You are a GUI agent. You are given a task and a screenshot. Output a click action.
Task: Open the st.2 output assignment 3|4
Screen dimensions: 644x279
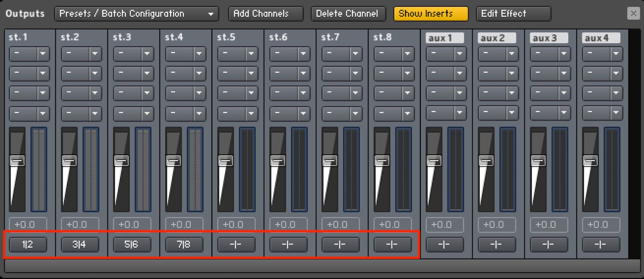[80, 245]
